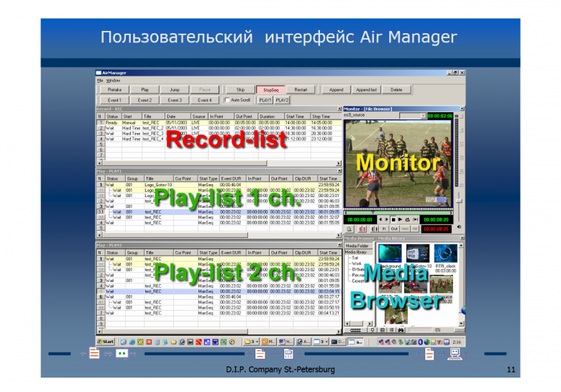The image size is (561, 392).
Task: Start playback in the Monitor panel
Action: (401, 219)
